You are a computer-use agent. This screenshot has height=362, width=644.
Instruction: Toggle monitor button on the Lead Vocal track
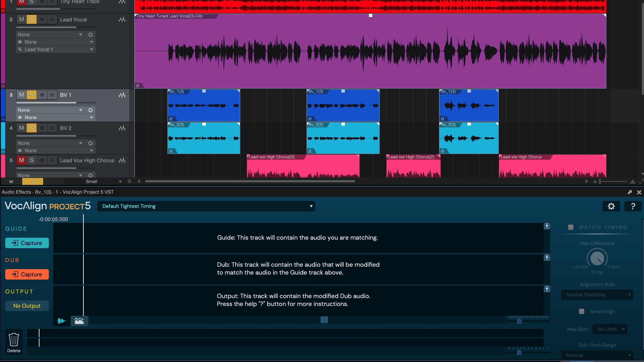(x=52, y=19)
